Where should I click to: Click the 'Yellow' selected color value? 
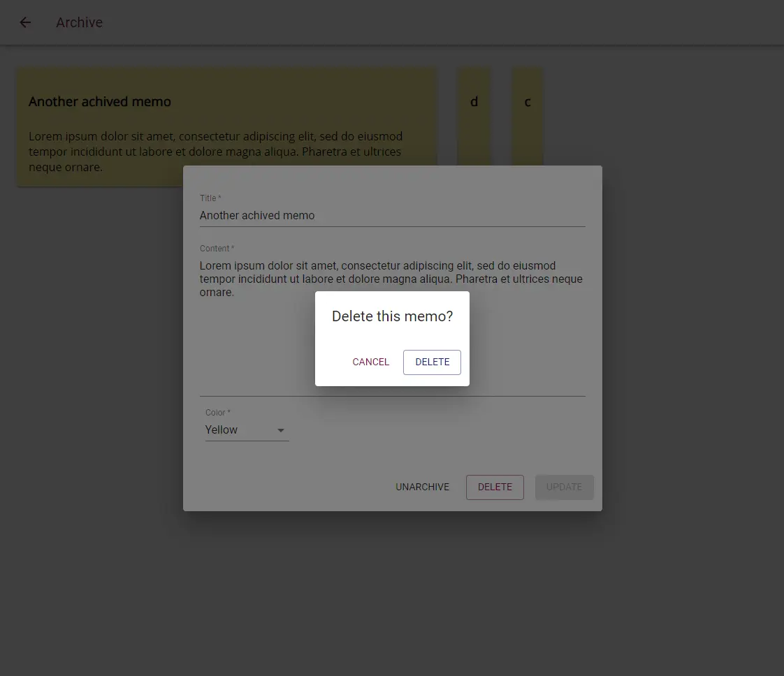tap(222, 430)
